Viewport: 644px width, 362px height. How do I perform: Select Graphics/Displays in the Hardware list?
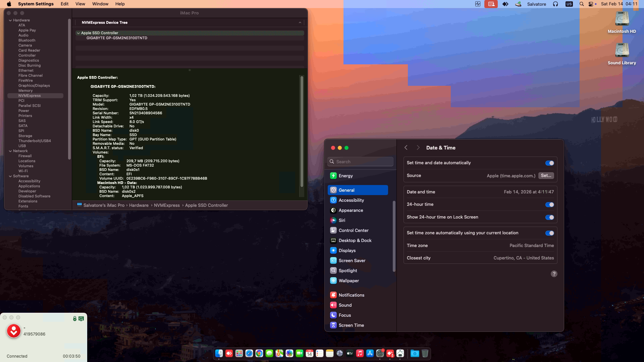coord(34,85)
